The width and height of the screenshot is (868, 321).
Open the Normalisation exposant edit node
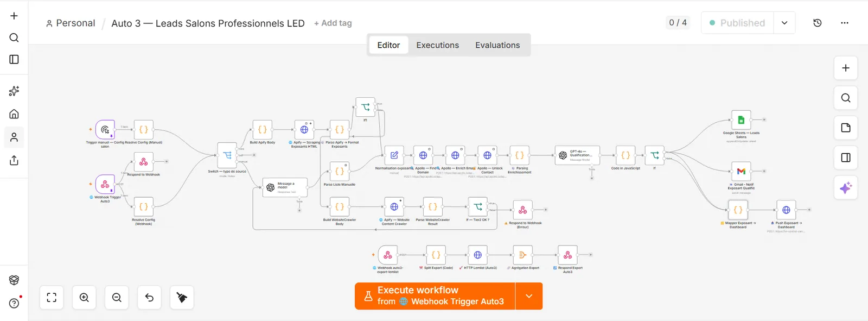pos(394,155)
